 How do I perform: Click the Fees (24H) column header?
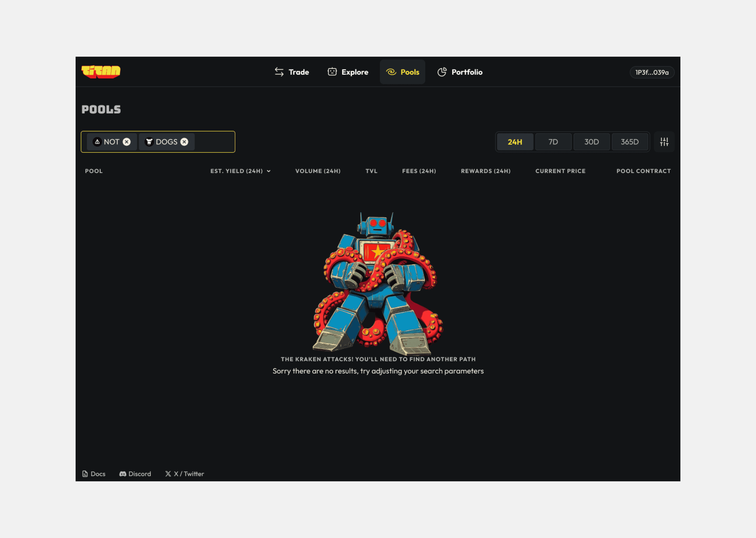tap(419, 171)
